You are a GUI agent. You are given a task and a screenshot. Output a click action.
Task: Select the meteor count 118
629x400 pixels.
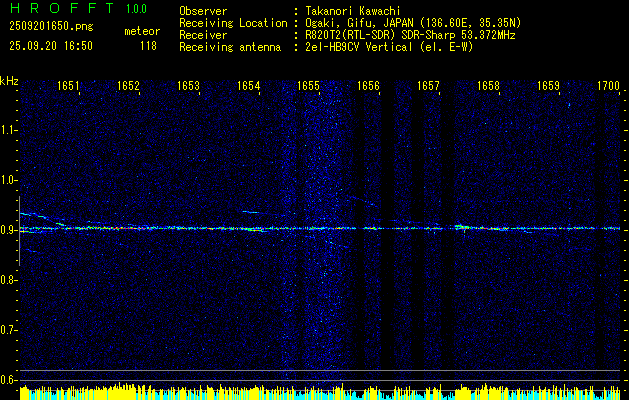[148, 46]
